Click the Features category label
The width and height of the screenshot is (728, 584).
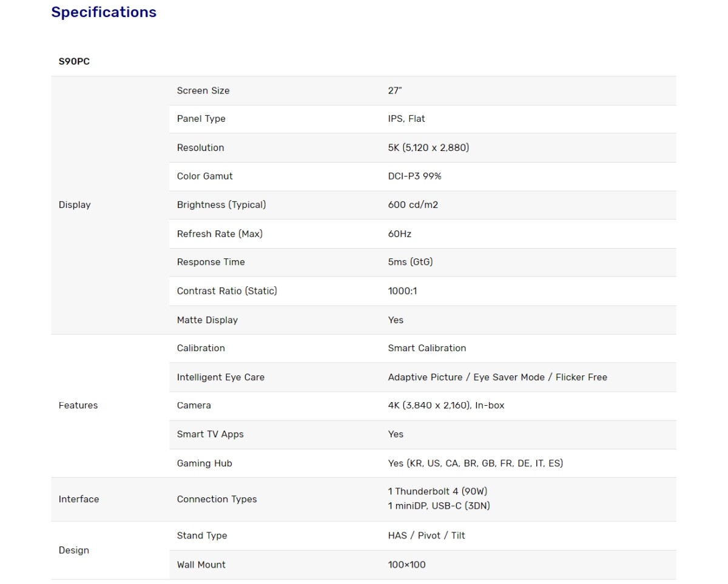(78, 406)
